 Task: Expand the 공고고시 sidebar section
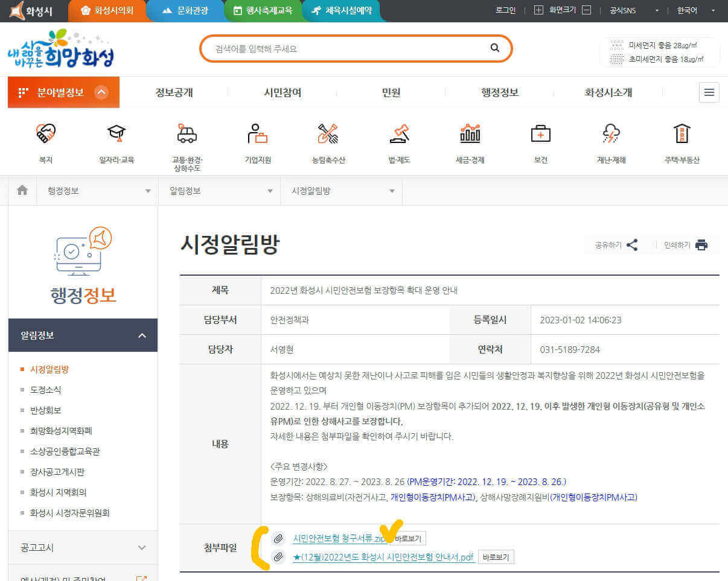point(83,547)
